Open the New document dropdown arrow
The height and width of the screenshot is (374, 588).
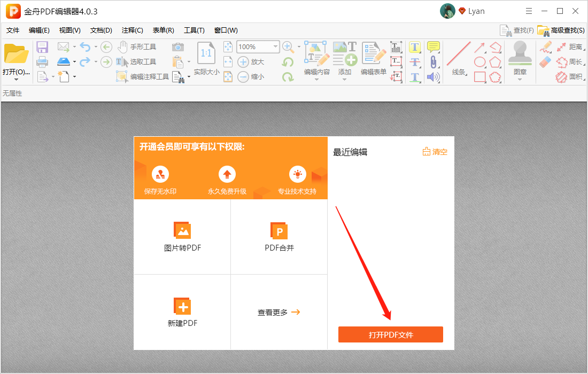coord(75,77)
